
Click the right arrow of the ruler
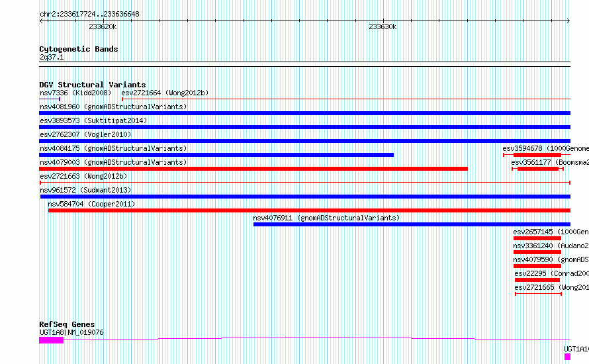(568, 21)
